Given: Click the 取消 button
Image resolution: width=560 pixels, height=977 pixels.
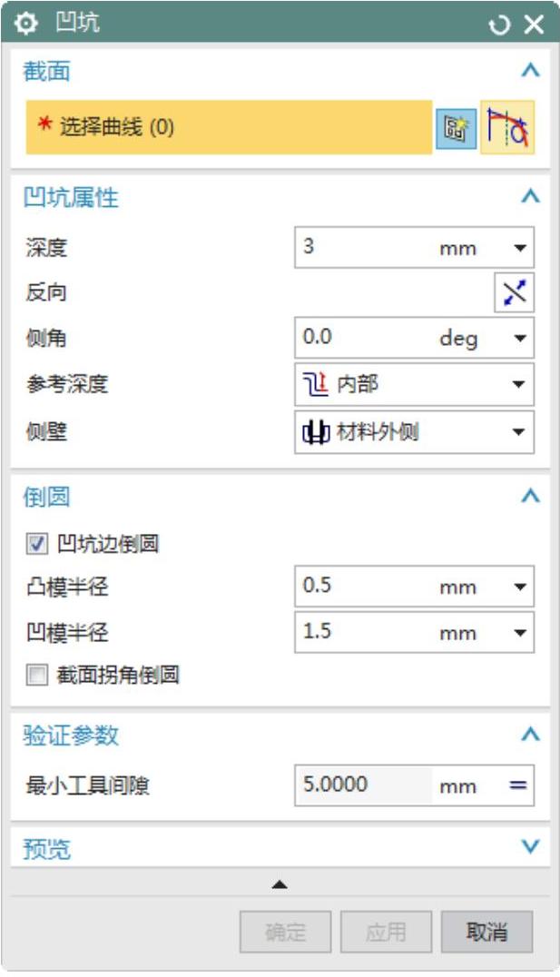Looking at the screenshot, I should point(486,932).
